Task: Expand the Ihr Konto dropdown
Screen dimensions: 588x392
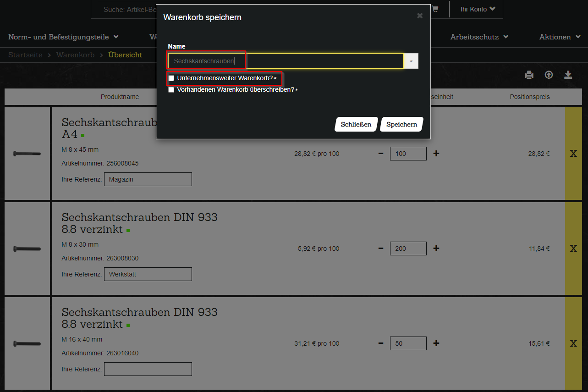Action: pos(478,9)
